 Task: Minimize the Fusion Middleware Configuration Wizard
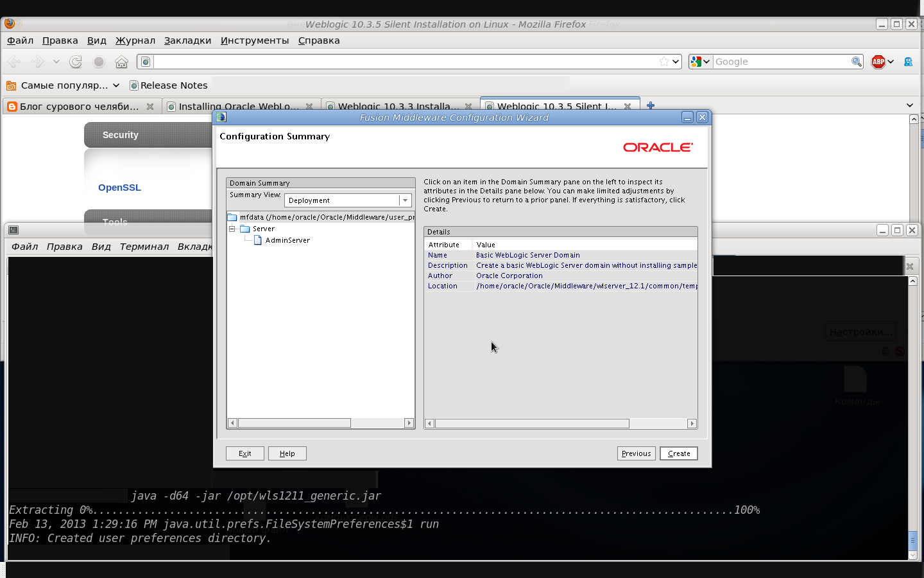coord(687,118)
